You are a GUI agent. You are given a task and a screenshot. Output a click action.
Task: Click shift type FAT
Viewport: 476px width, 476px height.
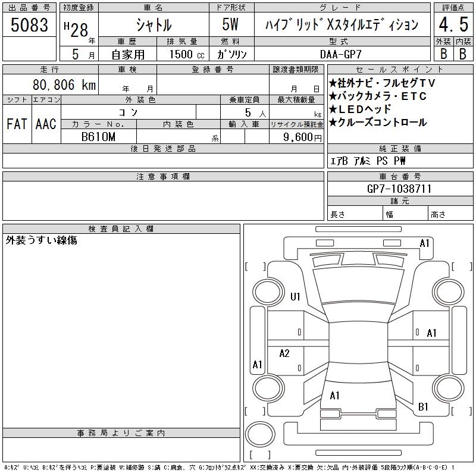tap(17, 124)
